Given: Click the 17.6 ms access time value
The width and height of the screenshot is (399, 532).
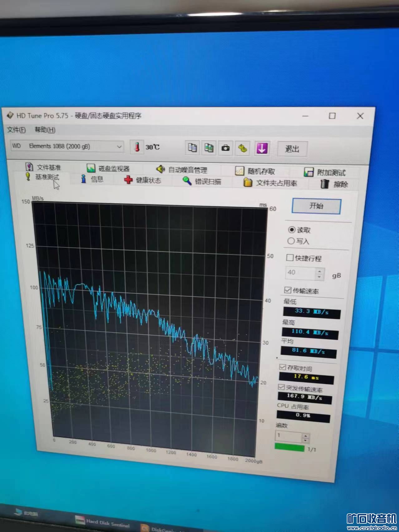Looking at the screenshot, I should 306,378.
